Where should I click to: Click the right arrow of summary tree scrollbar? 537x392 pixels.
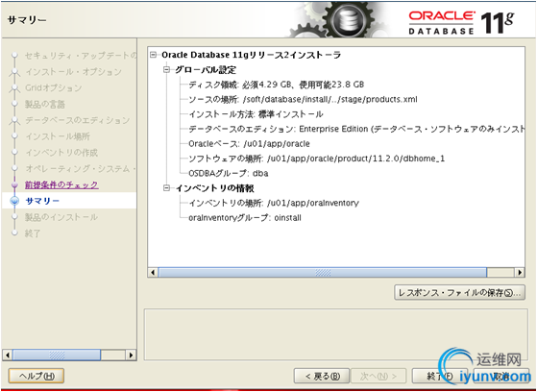point(520,273)
